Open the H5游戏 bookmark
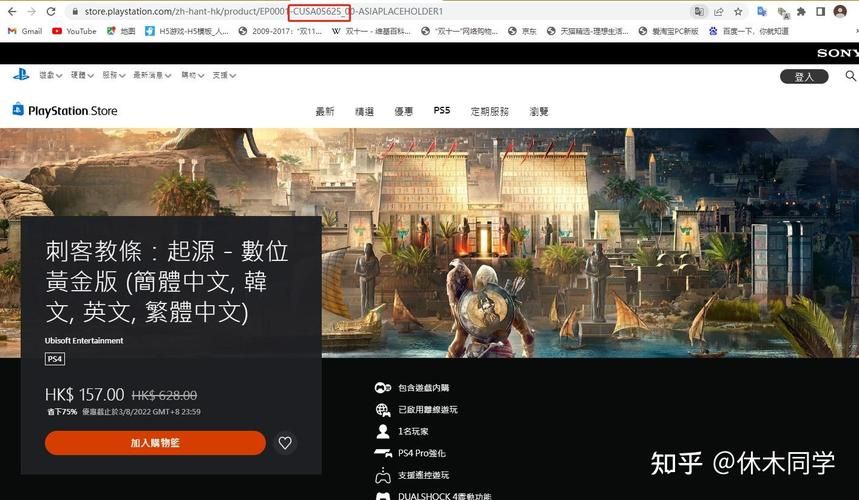The image size is (859, 500). [187, 31]
